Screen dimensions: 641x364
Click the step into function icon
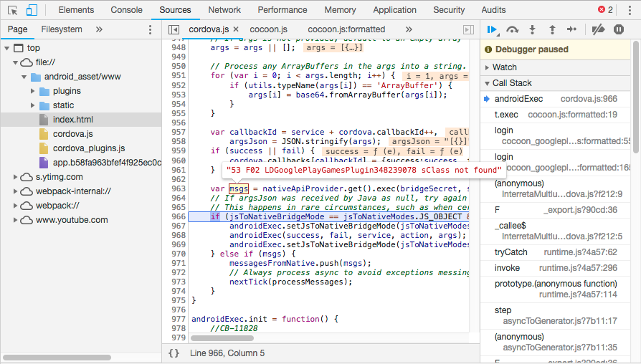pyautogui.click(x=532, y=29)
